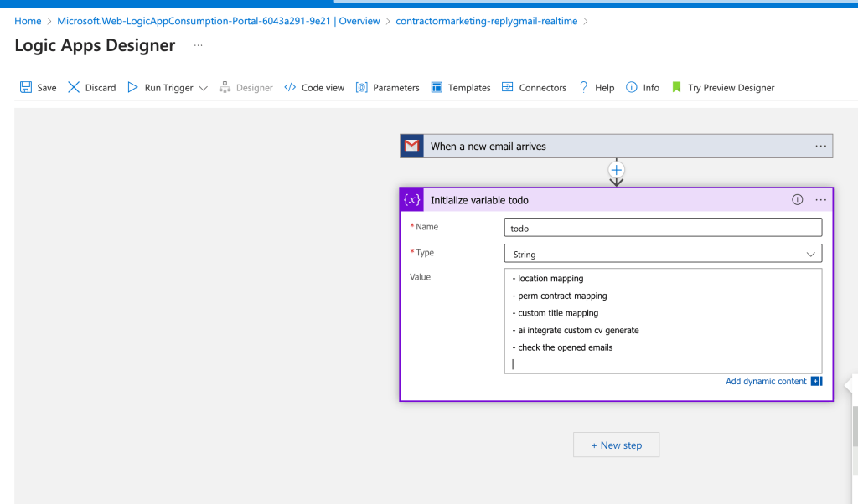The width and height of the screenshot is (858, 504).
Task: Click the Run Trigger play icon
Action: (132, 87)
